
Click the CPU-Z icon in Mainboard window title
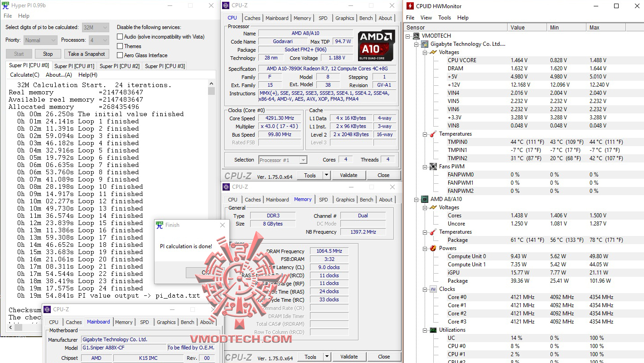pyautogui.click(x=47, y=309)
